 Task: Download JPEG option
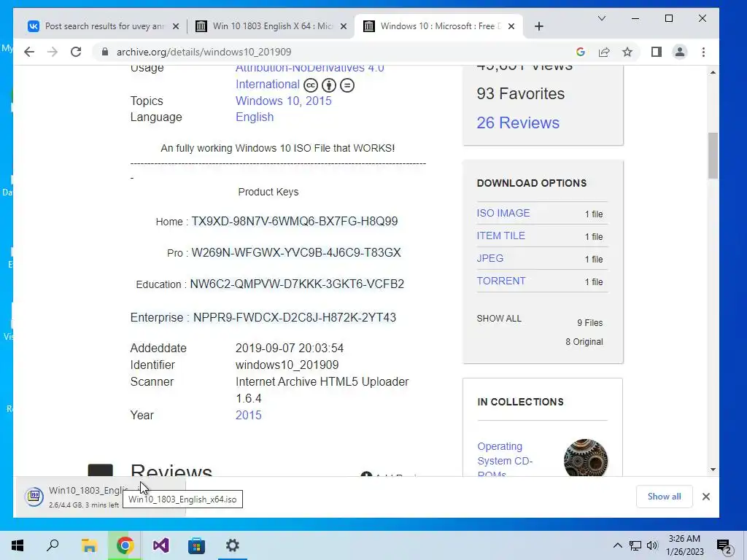pos(489,258)
